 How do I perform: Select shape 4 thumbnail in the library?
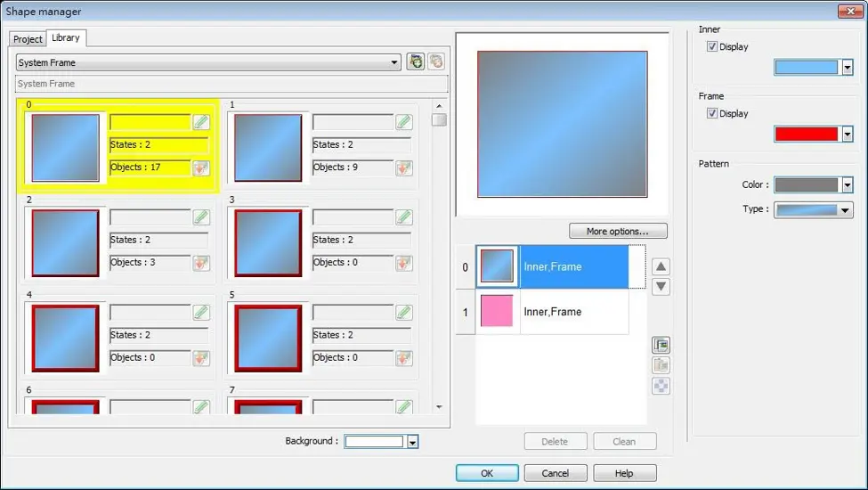point(65,339)
